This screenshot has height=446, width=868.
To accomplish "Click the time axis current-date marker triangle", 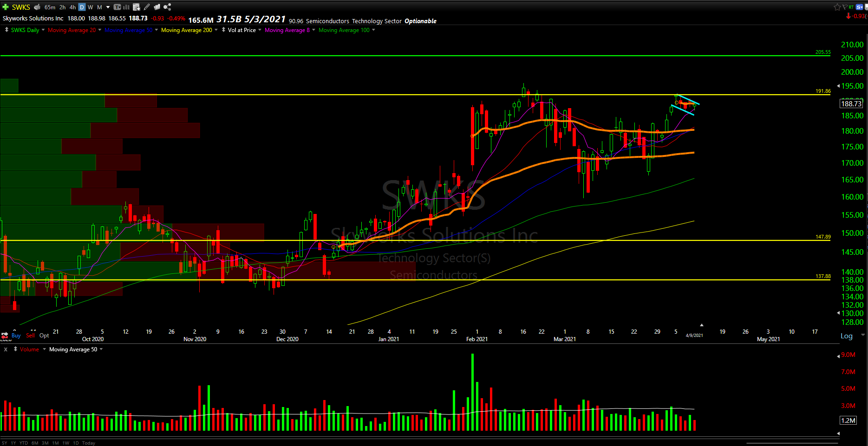I will [702, 325].
